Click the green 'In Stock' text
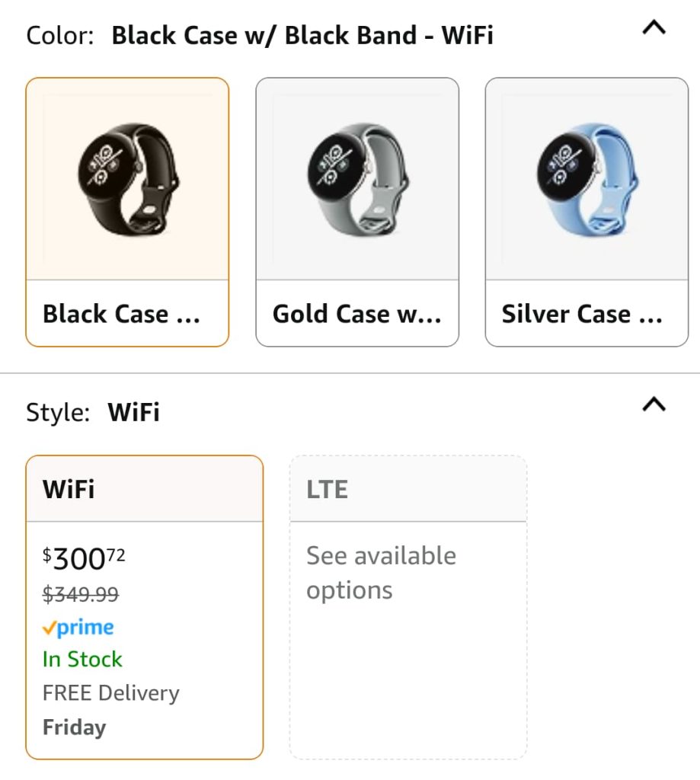 [x=82, y=659]
